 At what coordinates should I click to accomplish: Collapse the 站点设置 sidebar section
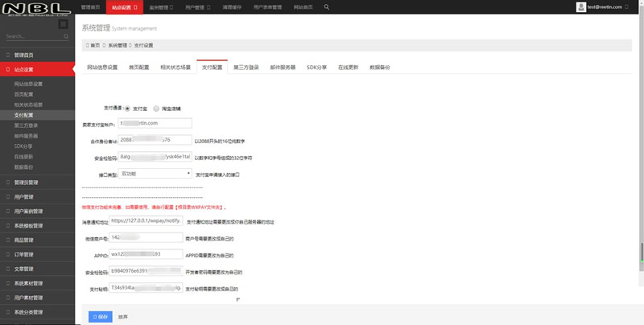tap(37, 69)
